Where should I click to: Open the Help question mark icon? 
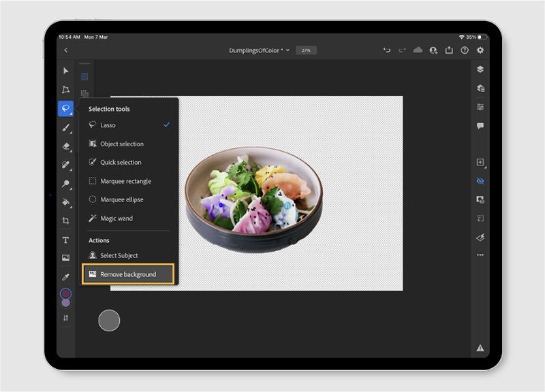(465, 50)
